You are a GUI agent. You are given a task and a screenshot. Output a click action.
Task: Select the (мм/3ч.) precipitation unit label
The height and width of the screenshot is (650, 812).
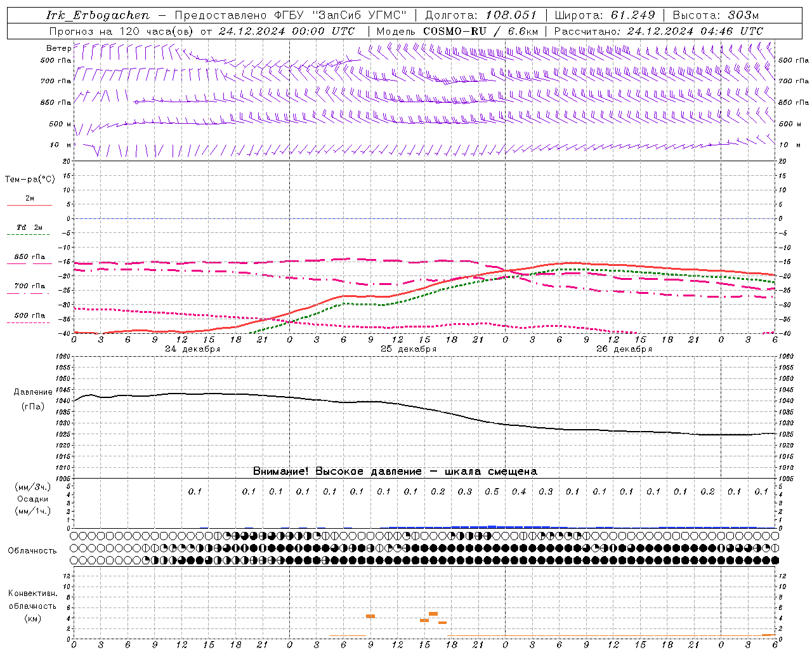[x=33, y=487]
